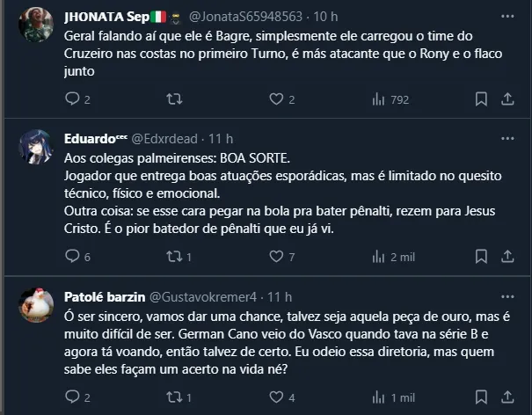
Task: Open more options on JHONATA's tweet
Action: coord(506,17)
